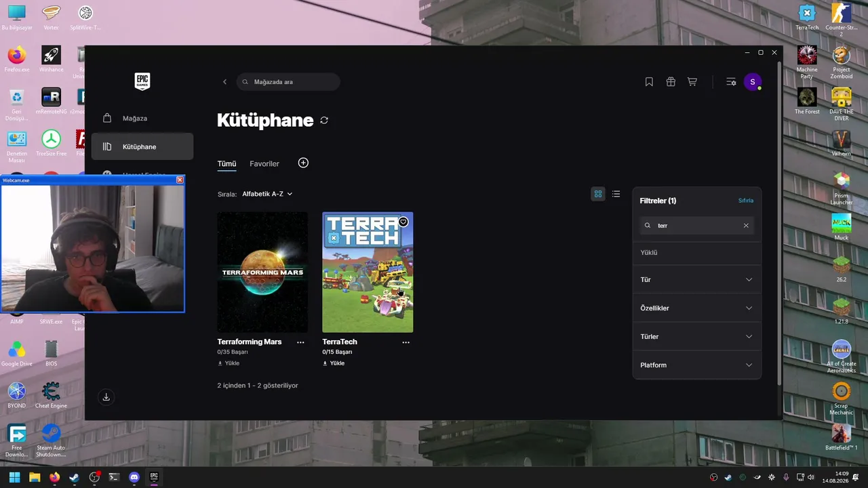
Task: Select the Prism Launcher desktop icon
Action: (842, 188)
